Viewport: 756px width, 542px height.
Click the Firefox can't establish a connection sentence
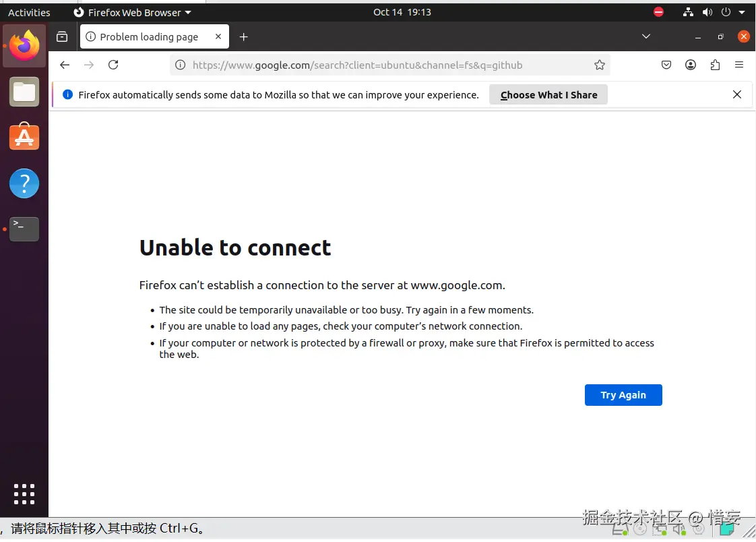(x=322, y=285)
